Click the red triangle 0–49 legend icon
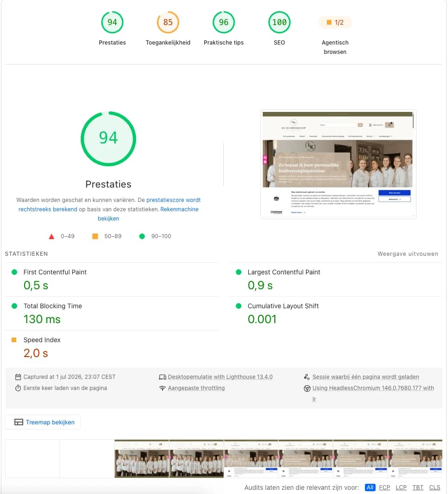This screenshot has width=448, height=494. tap(52, 236)
